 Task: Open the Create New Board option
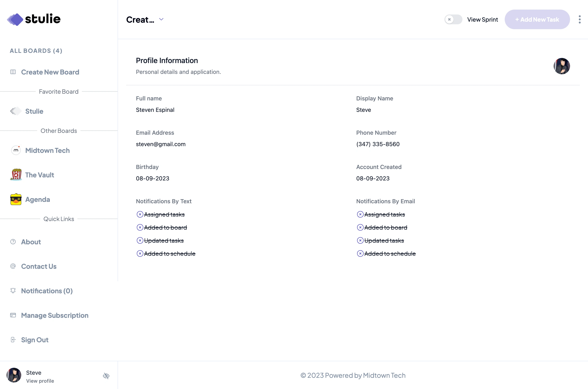point(50,72)
